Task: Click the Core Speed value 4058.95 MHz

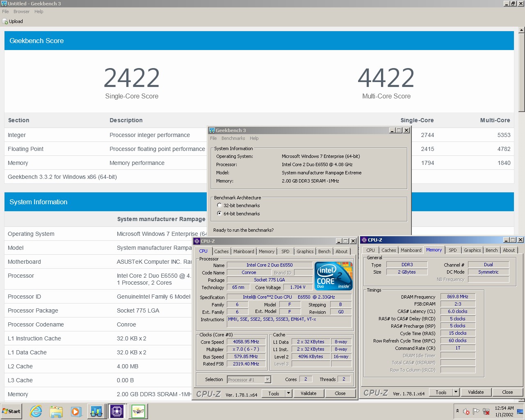Action: coord(246,342)
